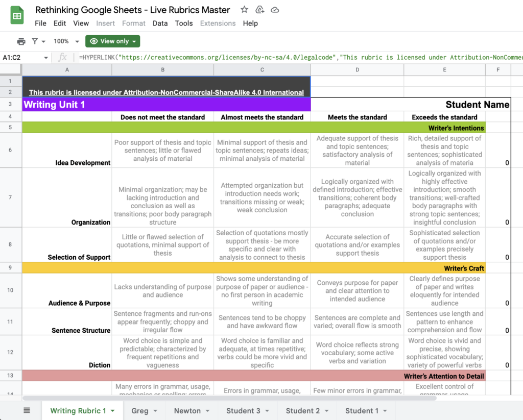Select the Writer's Attention to Detail row

click(x=254, y=376)
